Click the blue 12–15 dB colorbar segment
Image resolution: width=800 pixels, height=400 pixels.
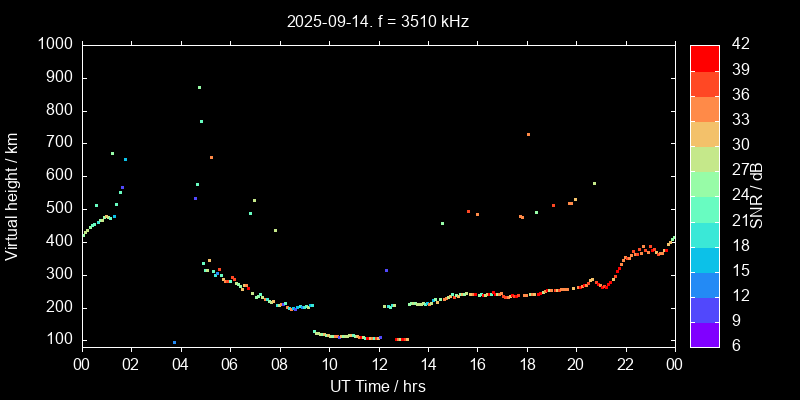point(705,283)
